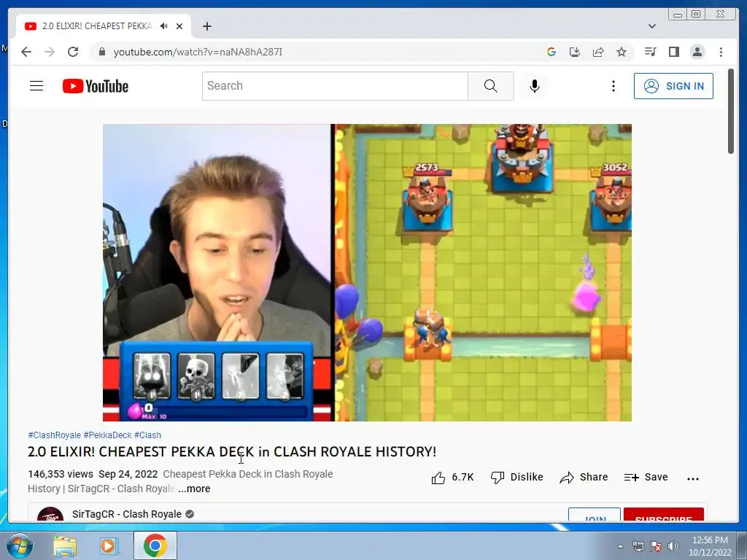Mute the tab via speaker icon
Image resolution: width=747 pixels, height=560 pixels.
[164, 26]
